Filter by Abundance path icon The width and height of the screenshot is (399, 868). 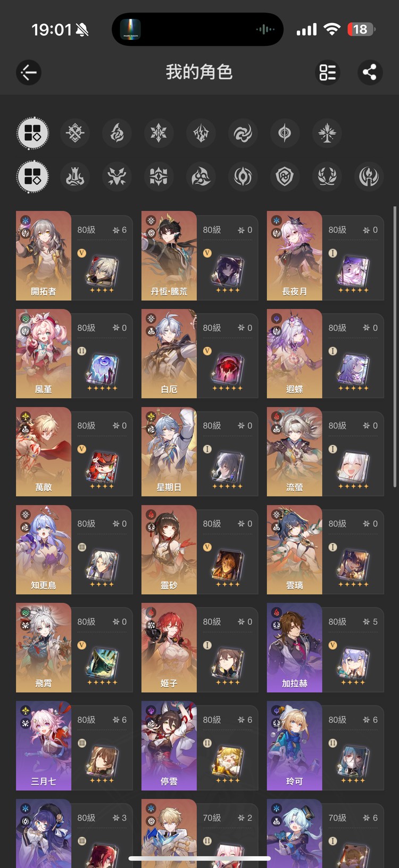tap(327, 177)
